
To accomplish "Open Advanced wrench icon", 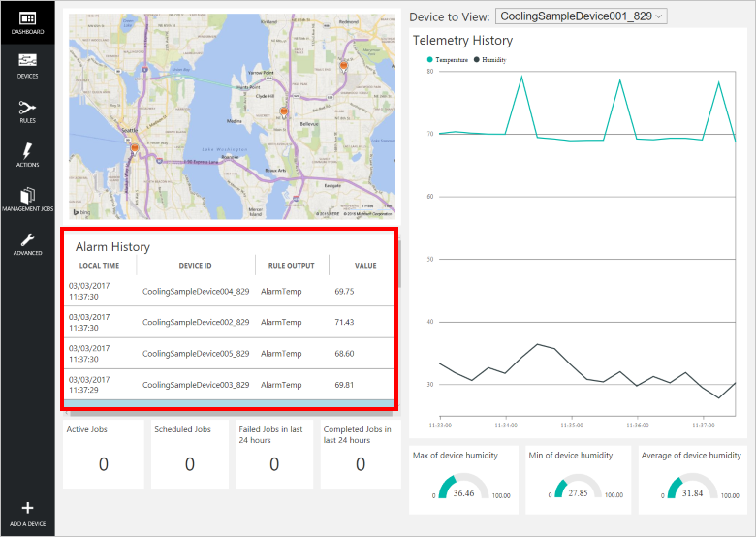I will click(x=27, y=240).
